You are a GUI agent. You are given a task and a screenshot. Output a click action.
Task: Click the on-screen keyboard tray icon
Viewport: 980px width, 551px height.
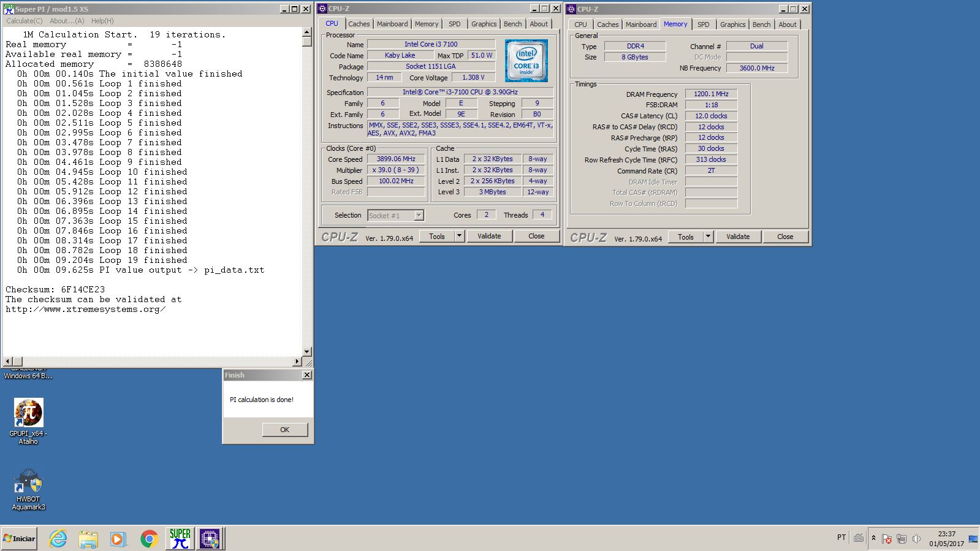[859, 538]
